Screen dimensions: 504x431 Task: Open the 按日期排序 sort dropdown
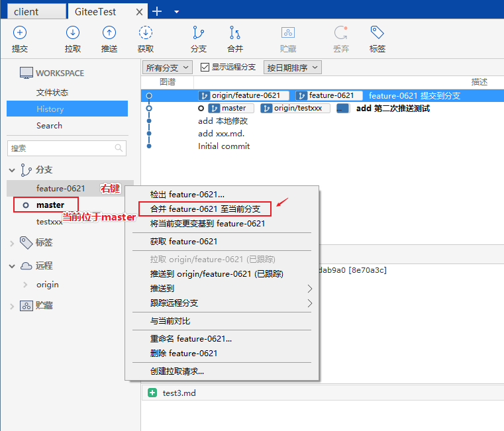[x=292, y=67]
